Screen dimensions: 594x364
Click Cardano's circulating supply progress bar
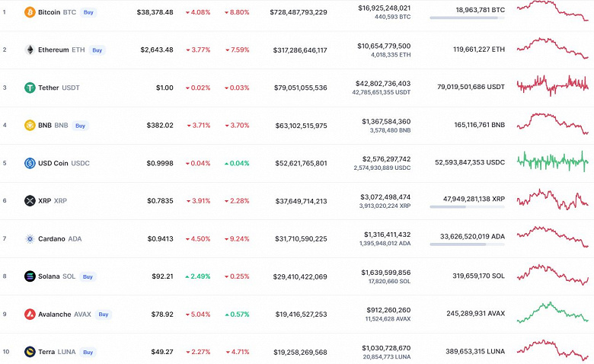[467, 244]
